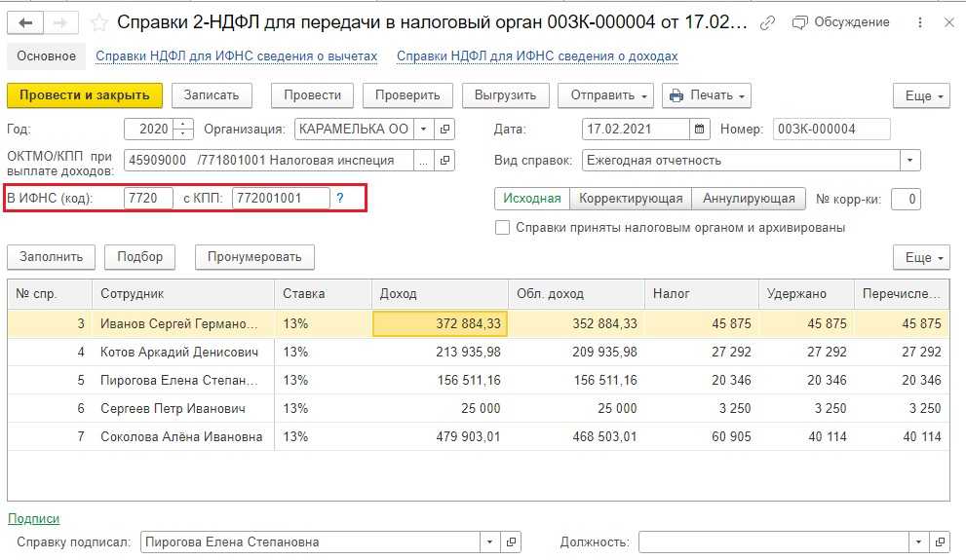Click the ellipsis selector in ОКТМО/КПП field
This screenshot has width=966, height=560.
(x=423, y=161)
